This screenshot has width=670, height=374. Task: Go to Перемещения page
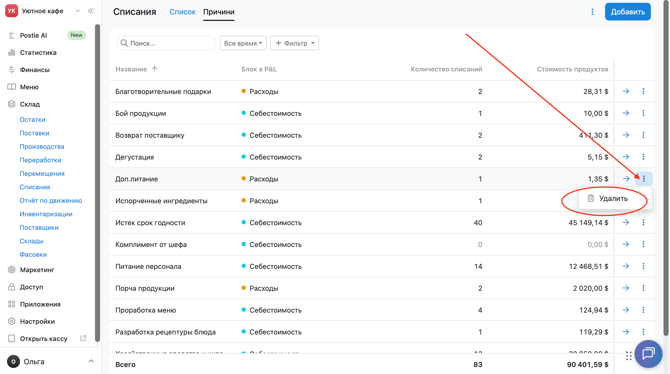[x=42, y=174]
